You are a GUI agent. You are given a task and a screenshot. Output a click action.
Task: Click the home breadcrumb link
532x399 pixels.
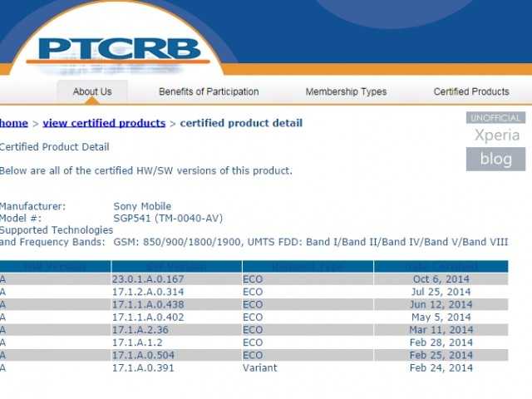tap(13, 123)
